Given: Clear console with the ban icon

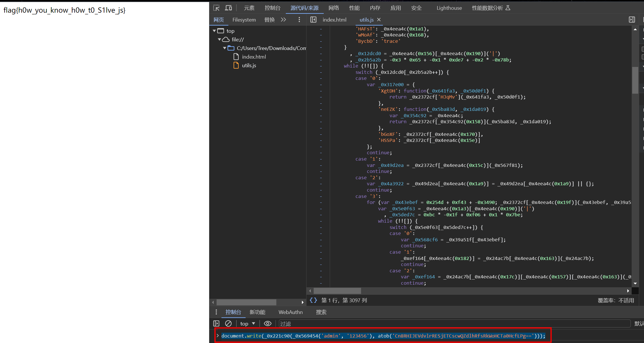Looking at the screenshot, I should point(228,323).
